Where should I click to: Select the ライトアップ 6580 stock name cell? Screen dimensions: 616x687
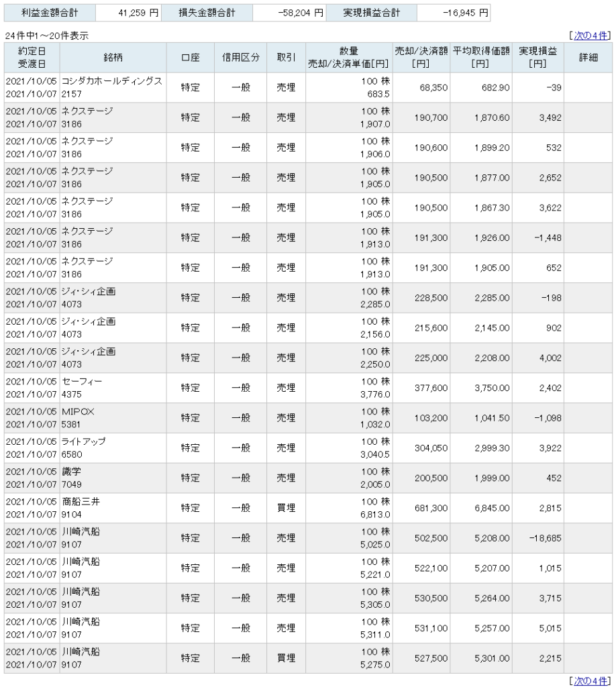[113, 448]
